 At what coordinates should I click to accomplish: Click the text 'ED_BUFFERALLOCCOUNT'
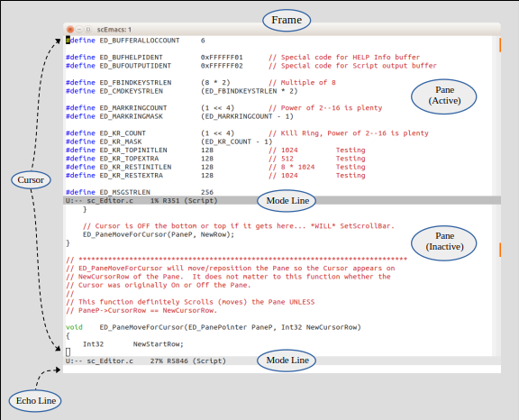click(x=140, y=41)
